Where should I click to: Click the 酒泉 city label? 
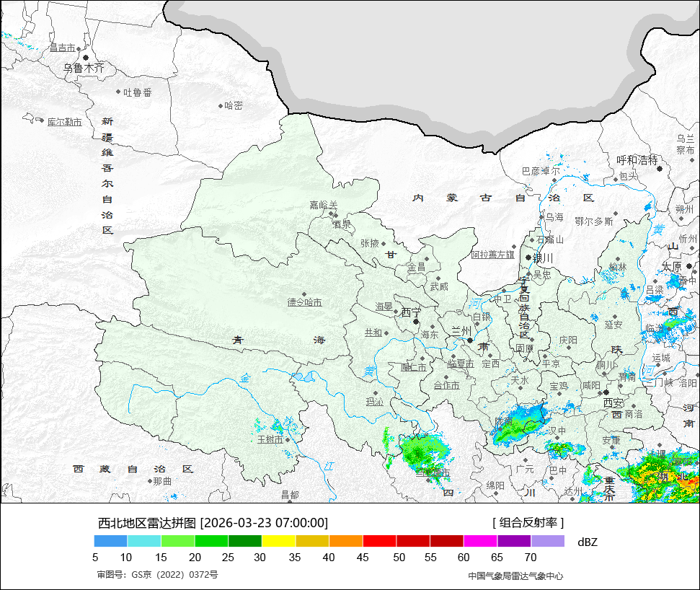[x=342, y=224]
